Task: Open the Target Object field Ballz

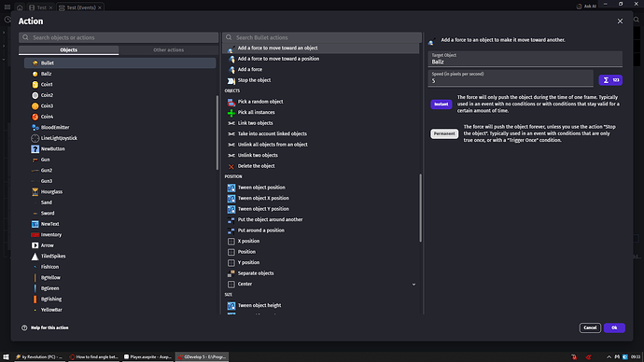Action: tap(525, 59)
